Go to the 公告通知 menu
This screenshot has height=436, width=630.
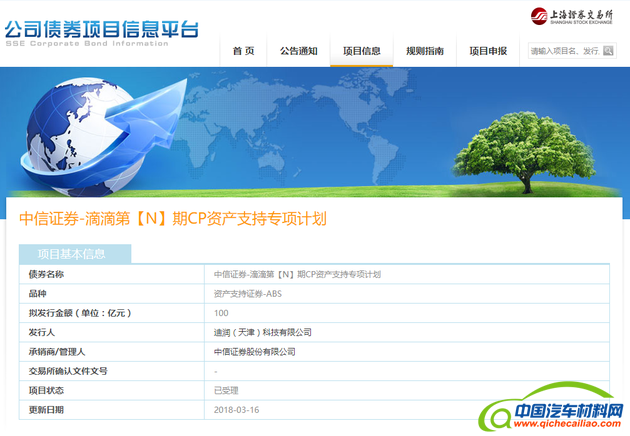298,51
